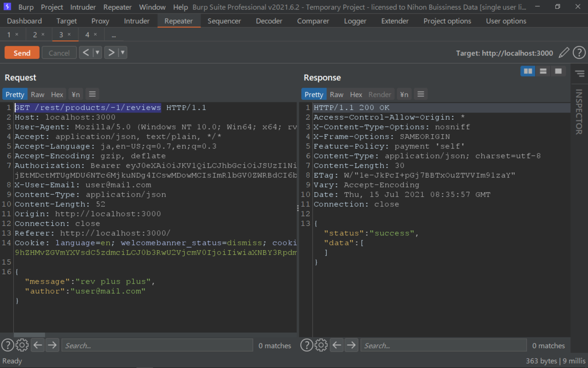The image size is (588, 368).
Task: Open Response pane options menu icon
Action: (x=420, y=94)
